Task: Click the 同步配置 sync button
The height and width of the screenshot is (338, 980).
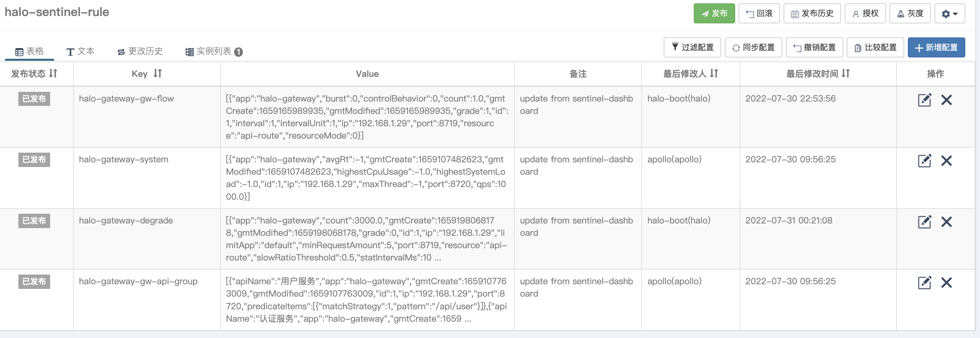Action: 753,47
